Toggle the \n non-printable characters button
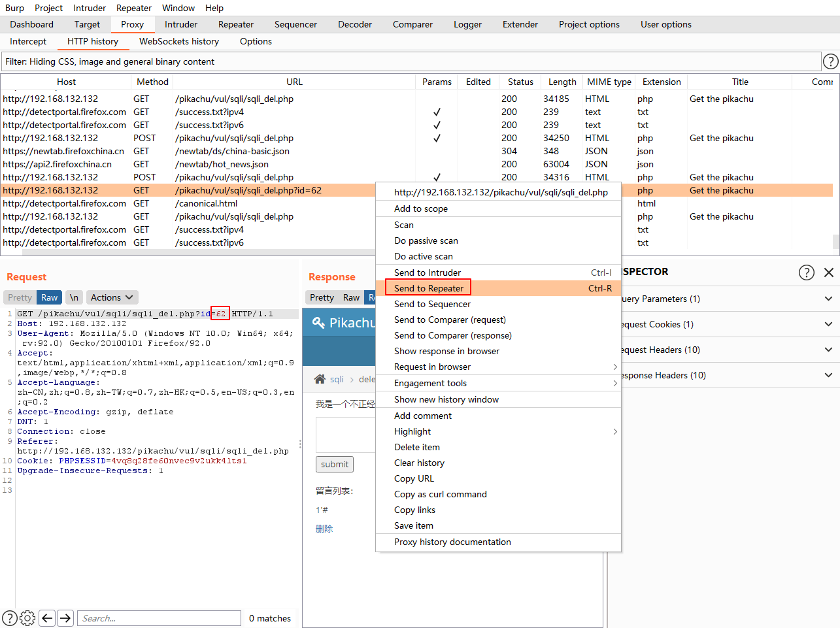Viewport: 840px width, 628px height. [74, 297]
